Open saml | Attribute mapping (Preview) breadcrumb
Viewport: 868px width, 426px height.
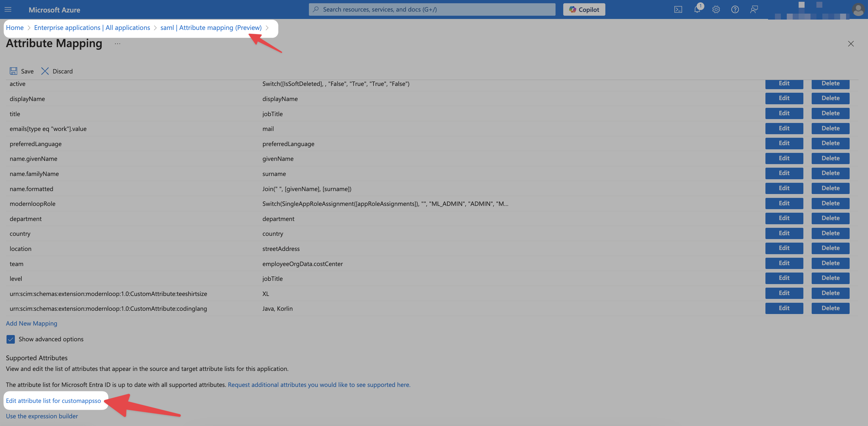tap(211, 28)
